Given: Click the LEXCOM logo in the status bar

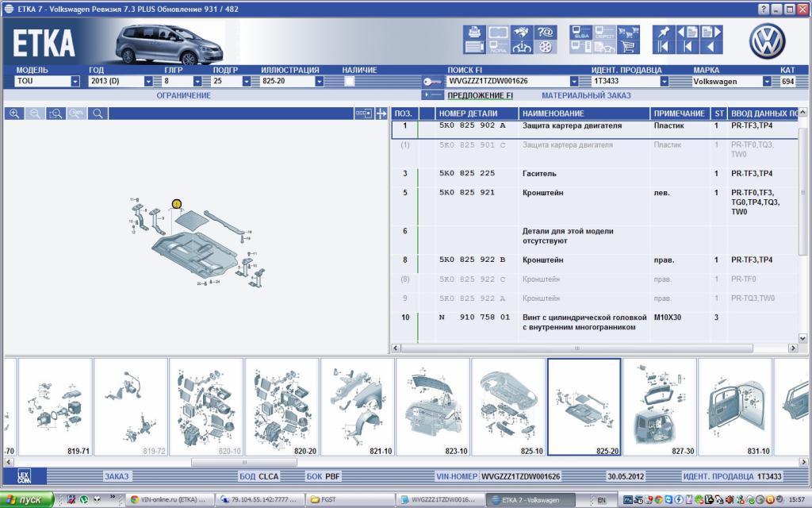Looking at the screenshot, I should pyautogui.click(x=25, y=476).
